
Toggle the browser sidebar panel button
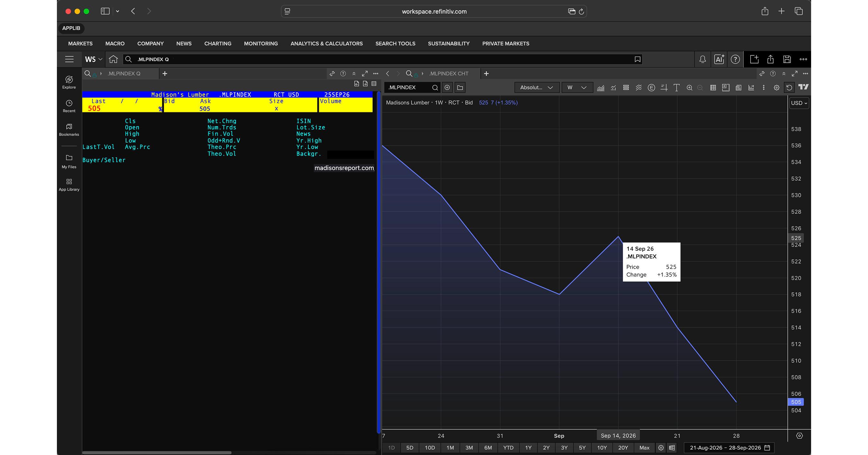(105, 12)
